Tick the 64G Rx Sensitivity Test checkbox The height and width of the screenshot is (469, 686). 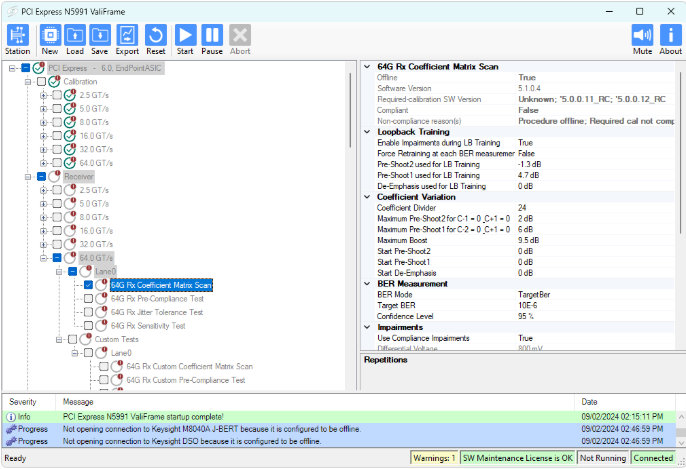pos(89,326)
